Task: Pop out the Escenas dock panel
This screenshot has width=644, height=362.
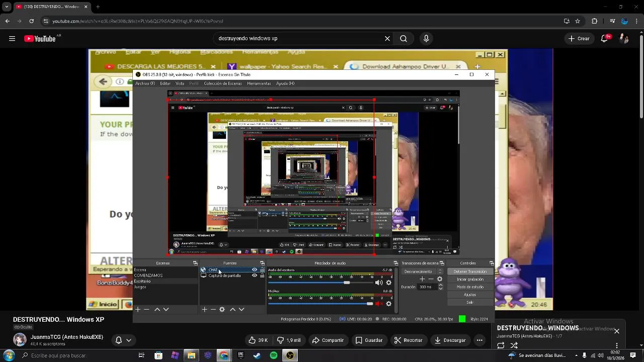Action: [195, 263]
